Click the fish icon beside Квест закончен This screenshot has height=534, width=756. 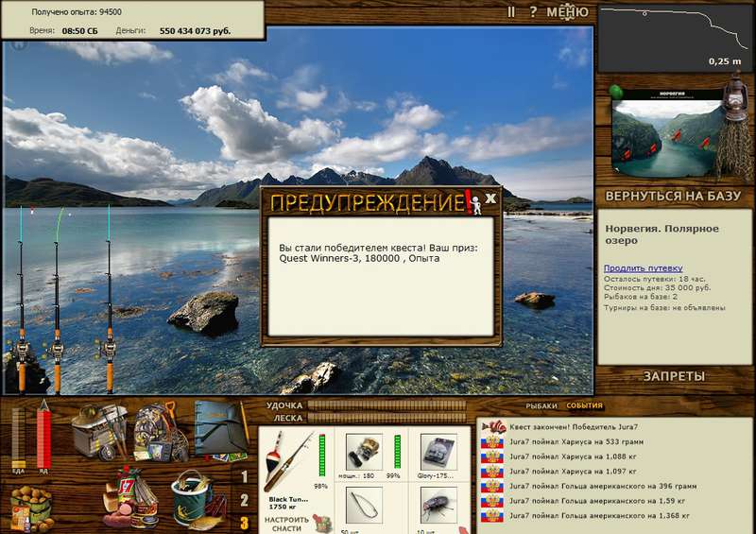click(492, 427)
